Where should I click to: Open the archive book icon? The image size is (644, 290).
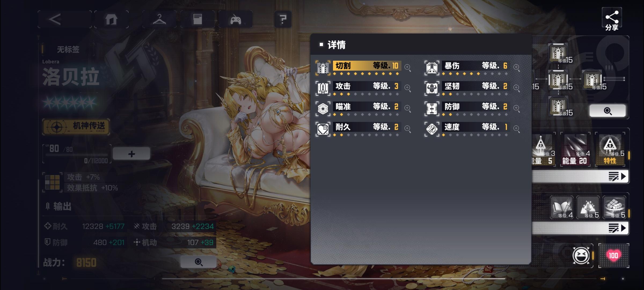197,19
